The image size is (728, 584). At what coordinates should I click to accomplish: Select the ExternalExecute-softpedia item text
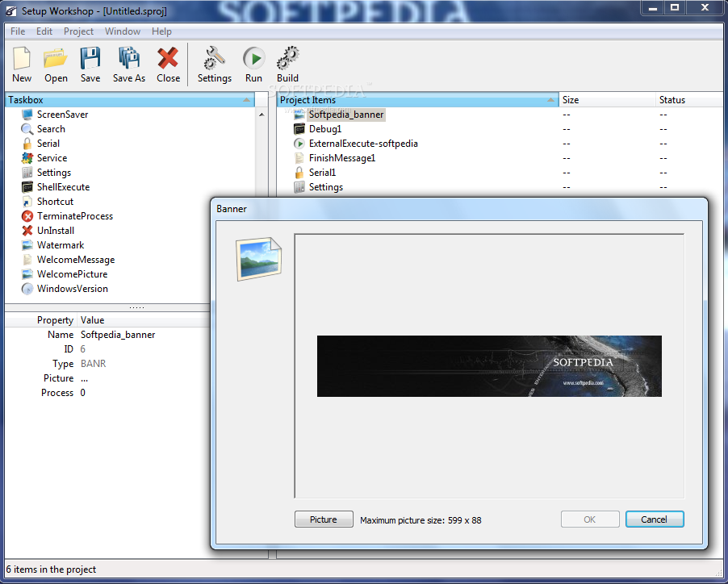click(363, 144)
